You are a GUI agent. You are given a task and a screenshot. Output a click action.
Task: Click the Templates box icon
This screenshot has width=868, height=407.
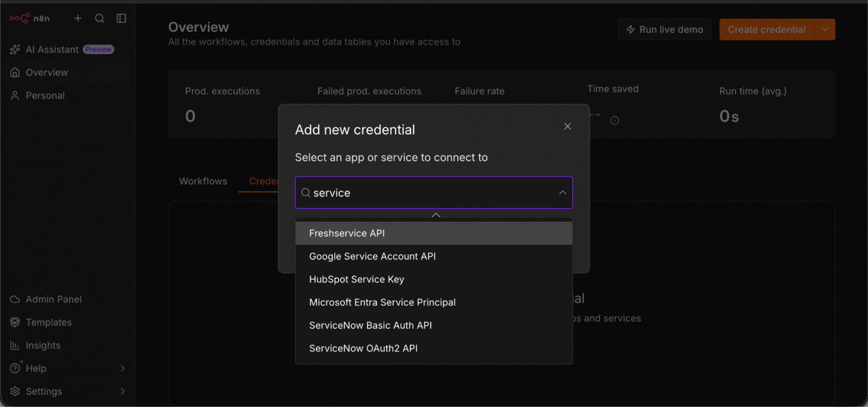pyautogui.click(x=15, y=322)
